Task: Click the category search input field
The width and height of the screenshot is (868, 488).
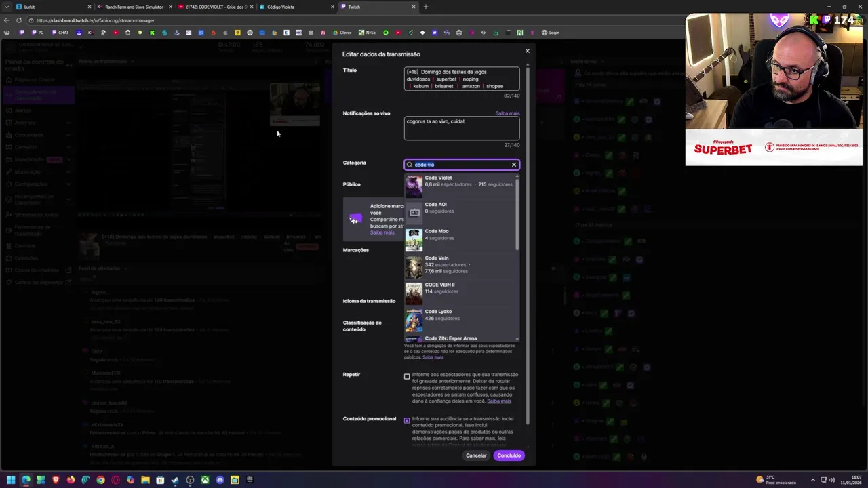Action: 462,165
